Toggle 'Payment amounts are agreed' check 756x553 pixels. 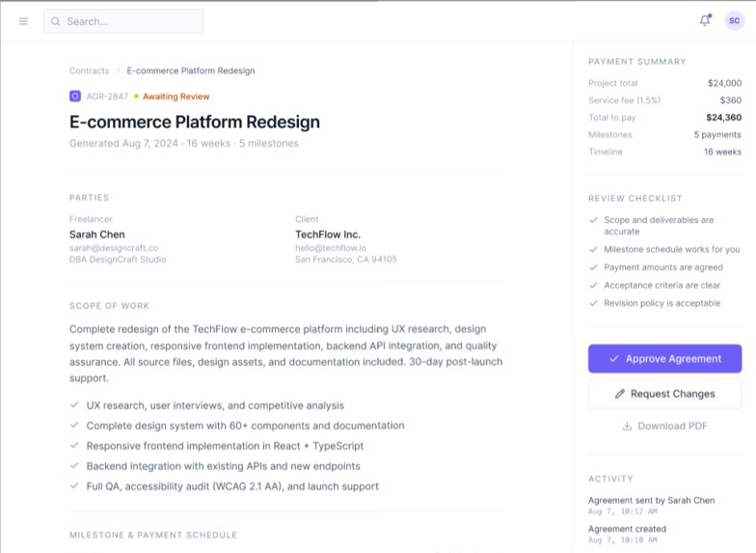coord(594,267)
